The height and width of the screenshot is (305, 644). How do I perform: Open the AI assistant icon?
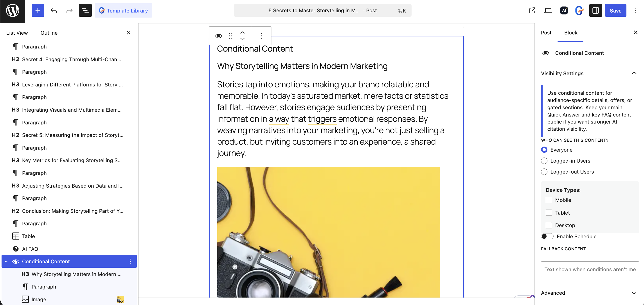564,11
